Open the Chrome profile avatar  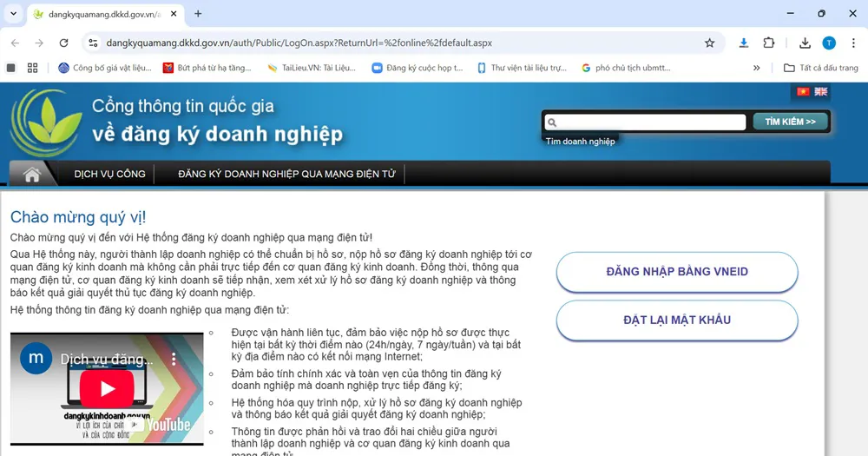[x=829, y=43]
